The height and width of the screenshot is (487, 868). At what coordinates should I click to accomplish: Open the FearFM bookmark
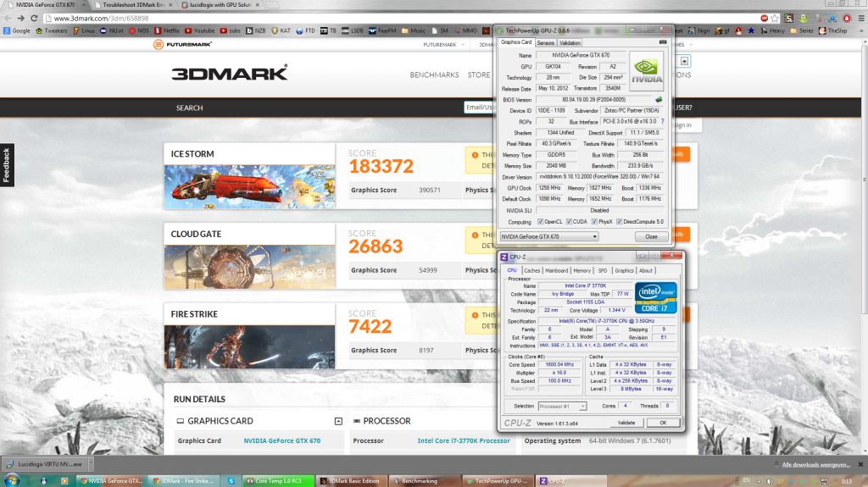point(382,31)
